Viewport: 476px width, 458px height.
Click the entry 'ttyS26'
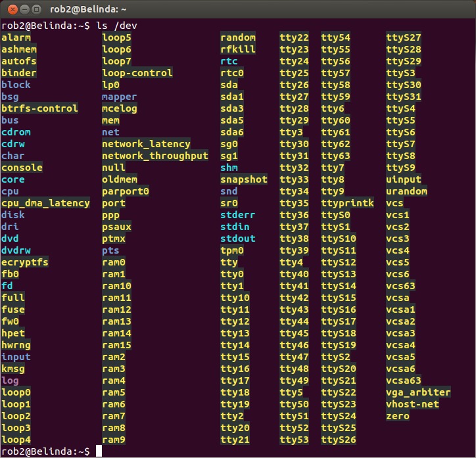click(339, 440)
